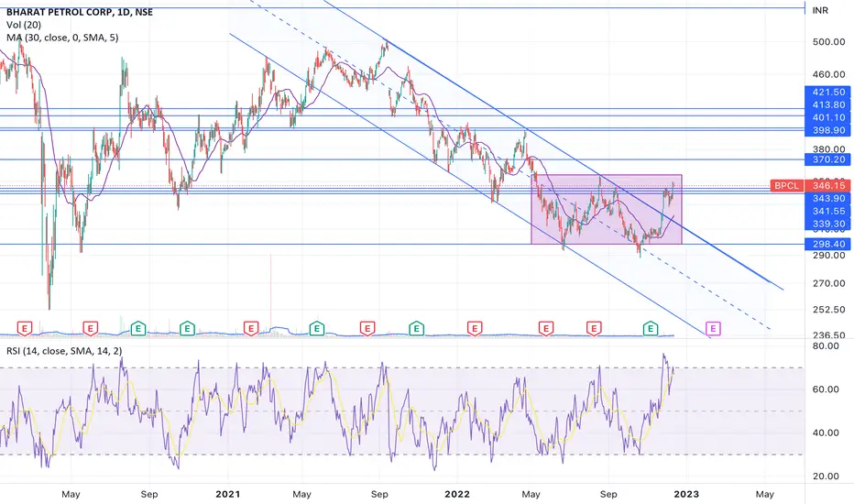Click the INR currency label
Screen dimensions: 854x504
pyautogui.click(x=820, y=10)
